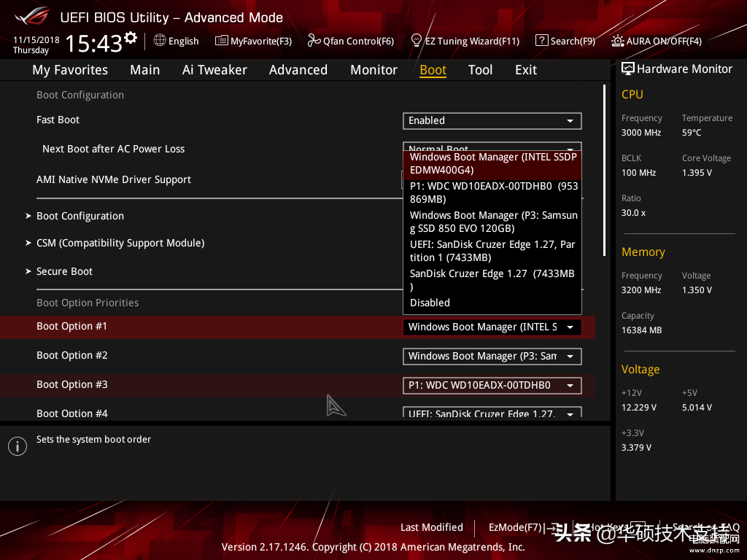Click the Qfan Control fan icon
The image size is (747, 560).
pyautogui.click(x=314, y=41)
